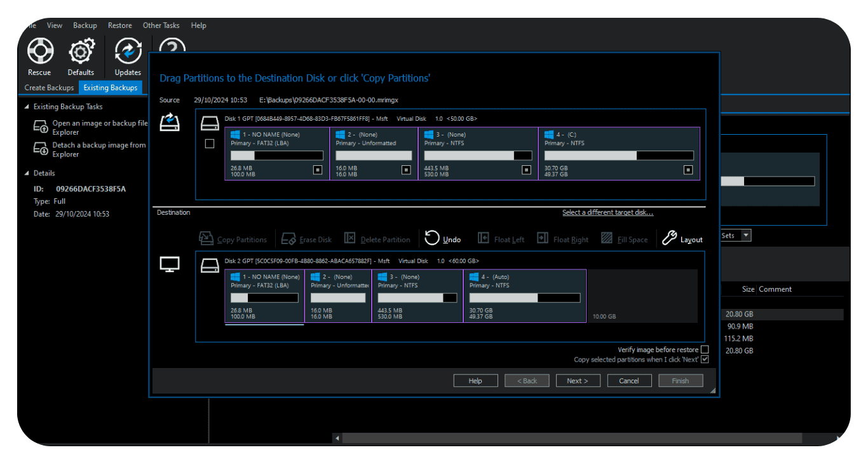Enable Verify image before restore checkbox
The image size is (868, 464).
coord(705,350)
